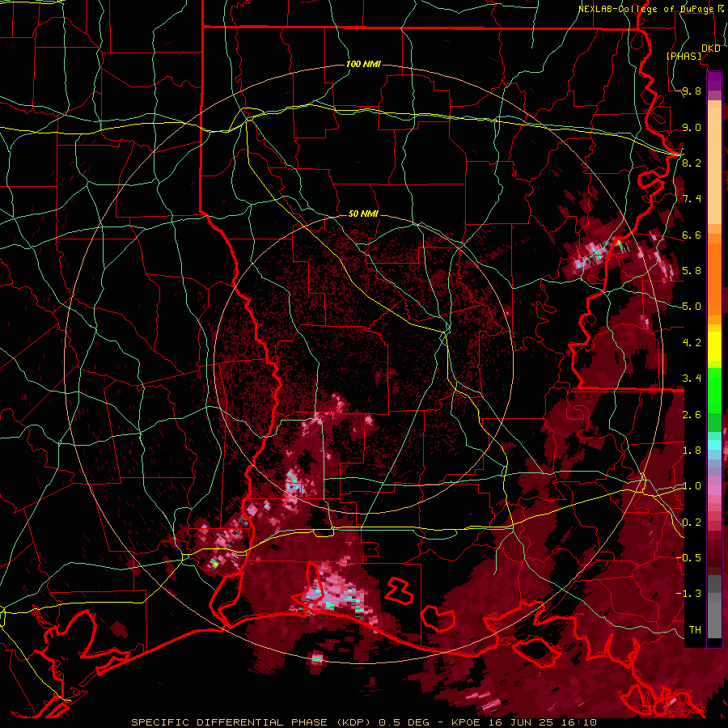Image resolution: width=728 pixels, height=728 pixels.
Task: Click the 4.2 value on the color scale
Action: click(x=692, y=343)
